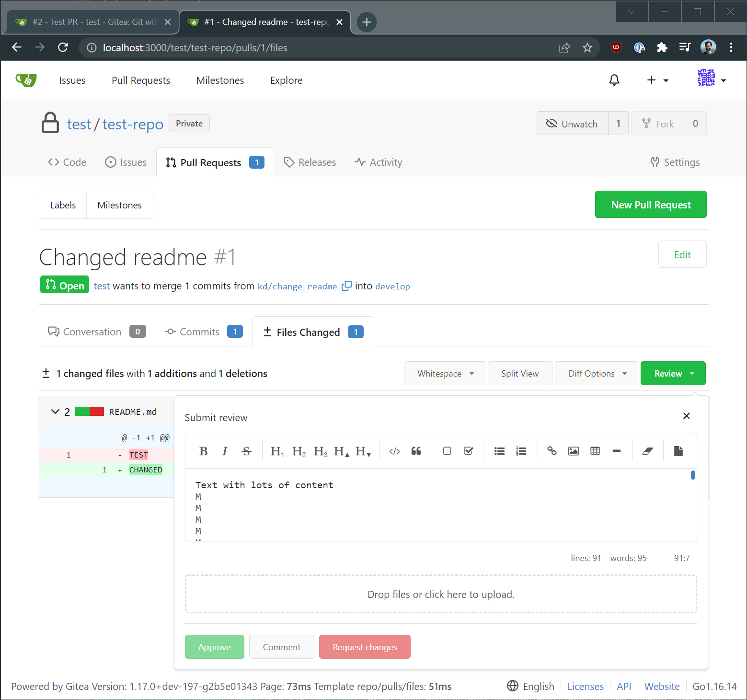Click the editor vertical scrollbar thumb
Viewport: 747px width, 700px height.
coord(693,475)
